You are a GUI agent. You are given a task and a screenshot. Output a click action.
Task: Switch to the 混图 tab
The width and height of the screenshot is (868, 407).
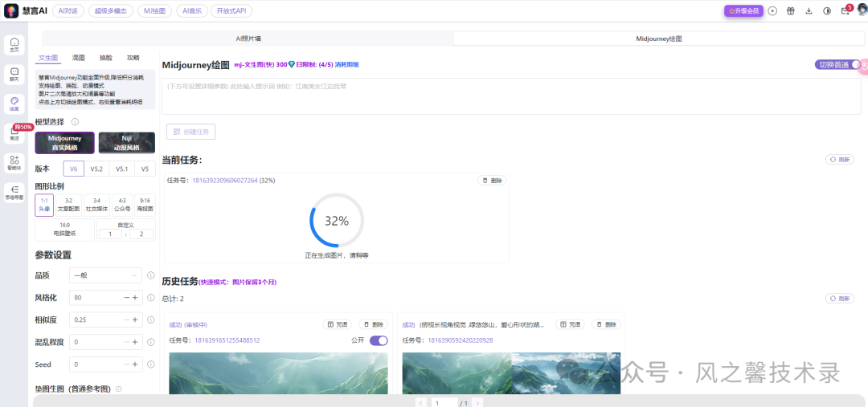[x=79, y=58]
